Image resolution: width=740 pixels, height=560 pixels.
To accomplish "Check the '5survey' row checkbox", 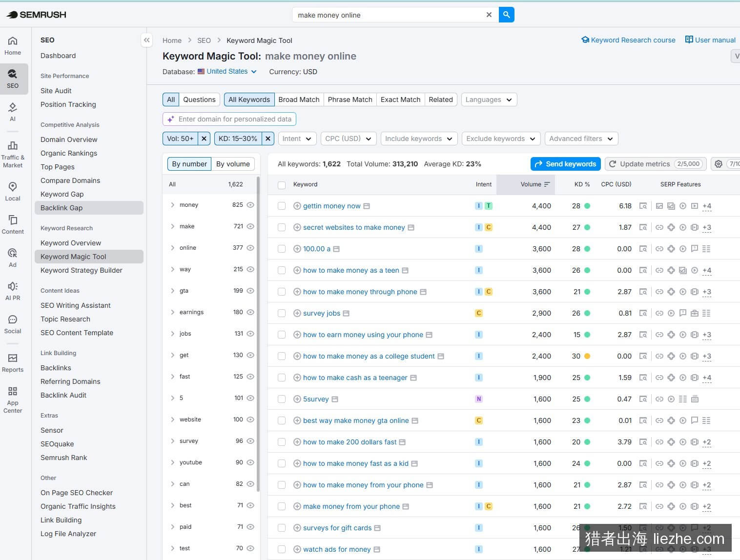I will pos(282,399).
